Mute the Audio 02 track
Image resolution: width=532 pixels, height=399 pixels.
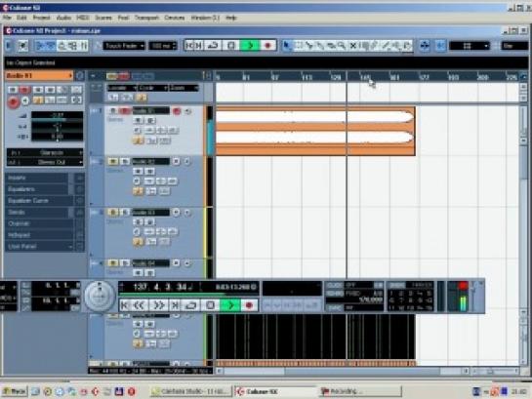pos(113,162)
